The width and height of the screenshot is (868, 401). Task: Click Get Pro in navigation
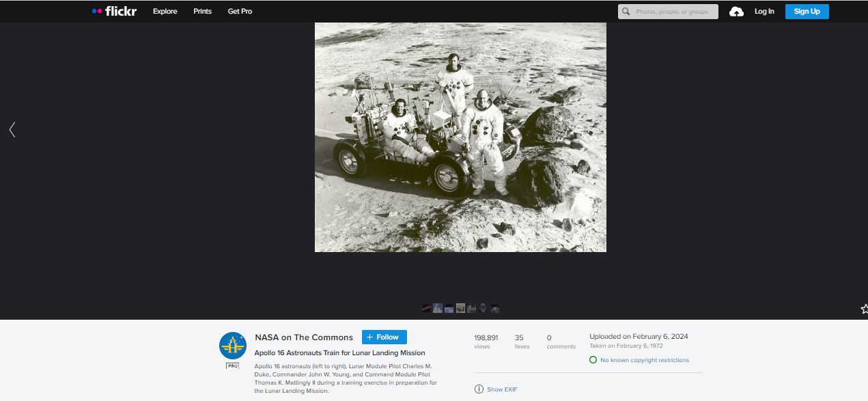tap(240, 12)
